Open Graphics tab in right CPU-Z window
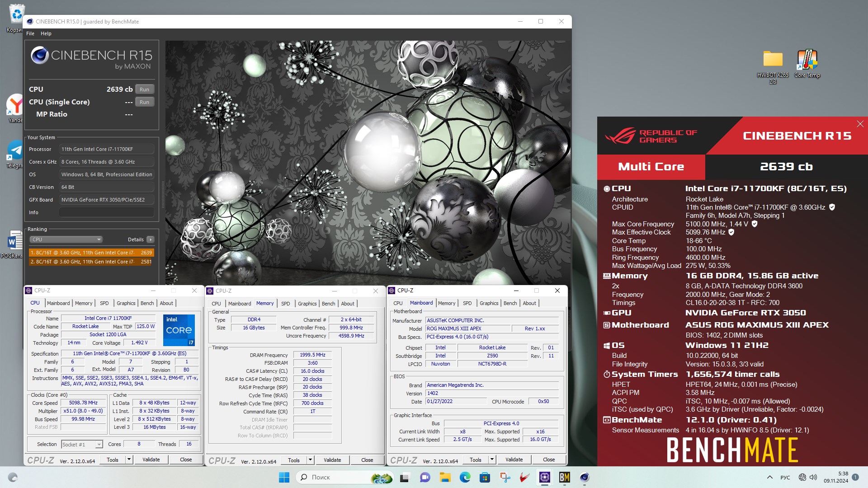868x488 pixels. [x=489, y=303]
